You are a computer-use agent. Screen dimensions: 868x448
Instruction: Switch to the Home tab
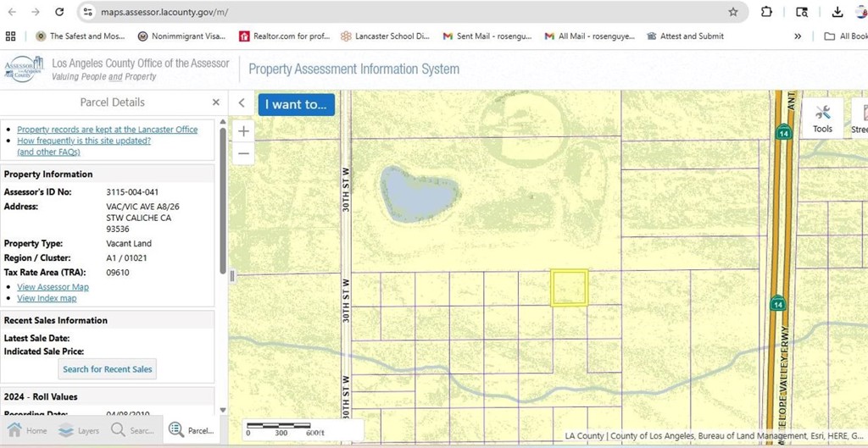(x=26, y=430)
